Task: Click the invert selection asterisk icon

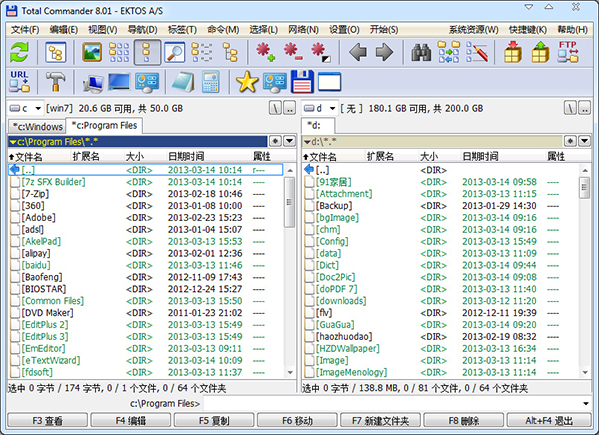Action: pos(320,52)
